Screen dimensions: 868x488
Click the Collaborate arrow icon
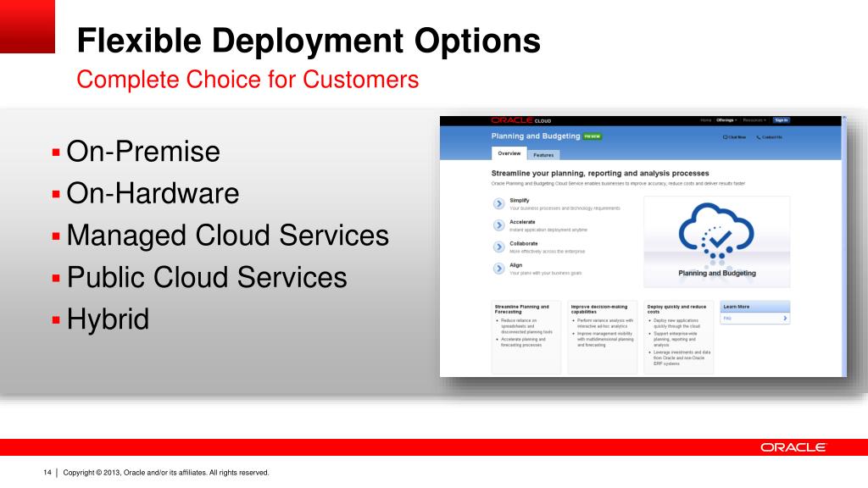tap(498, 247)
